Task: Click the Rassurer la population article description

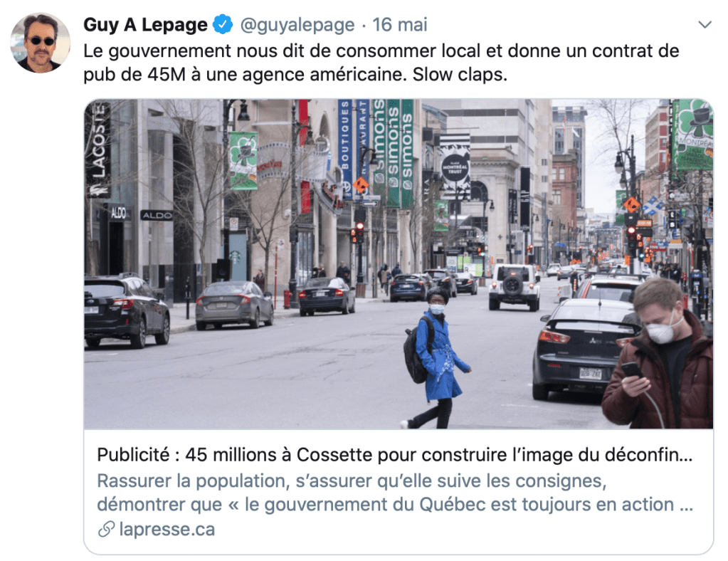Action: 395,492
